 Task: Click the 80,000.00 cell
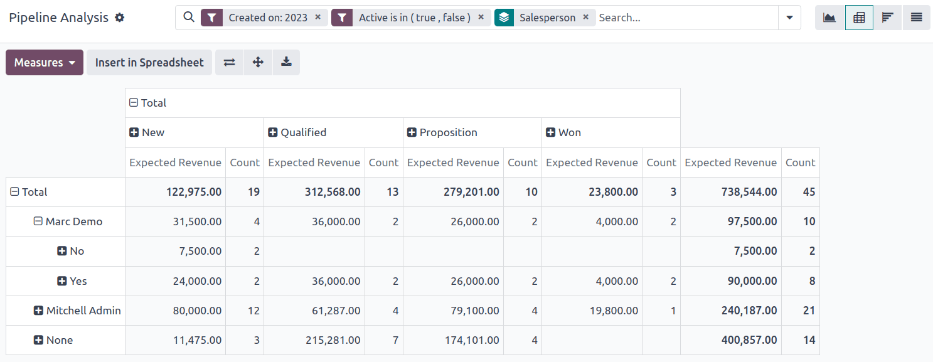pyautogui.click(x=176, y=311)
